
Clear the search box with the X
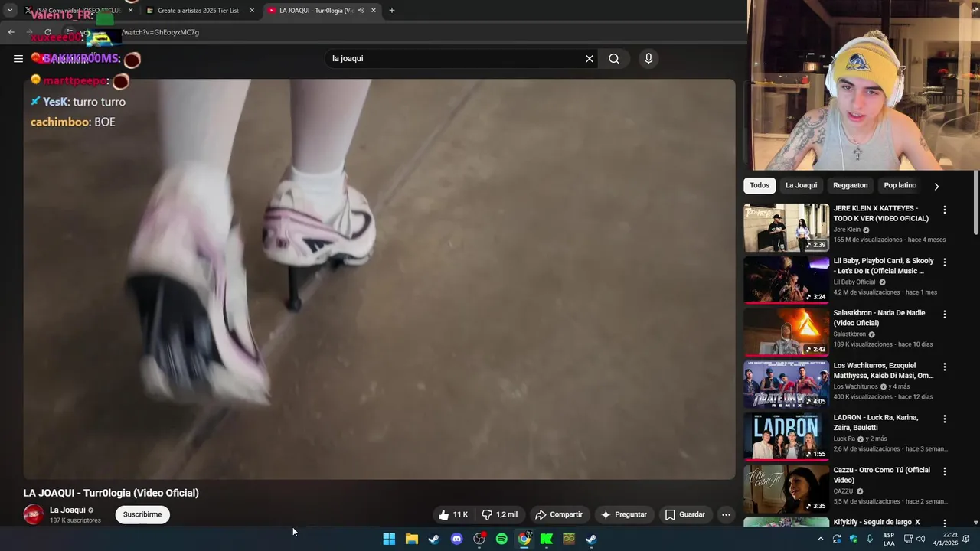[x=590, y=58]
